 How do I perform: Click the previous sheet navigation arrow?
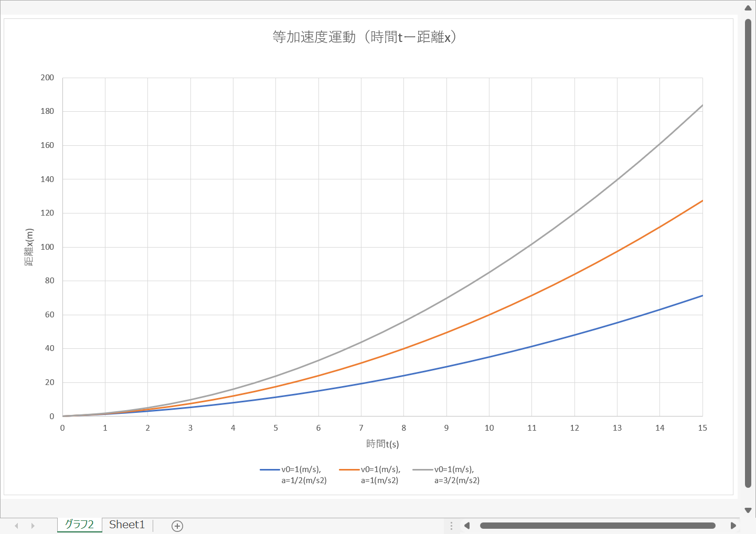[17, 526]
